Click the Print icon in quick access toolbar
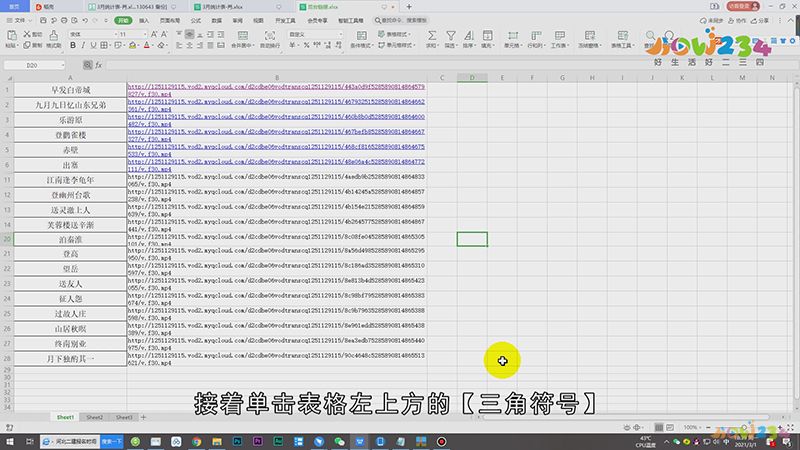This screenshot has height=450, width=800. click(64, 20)
